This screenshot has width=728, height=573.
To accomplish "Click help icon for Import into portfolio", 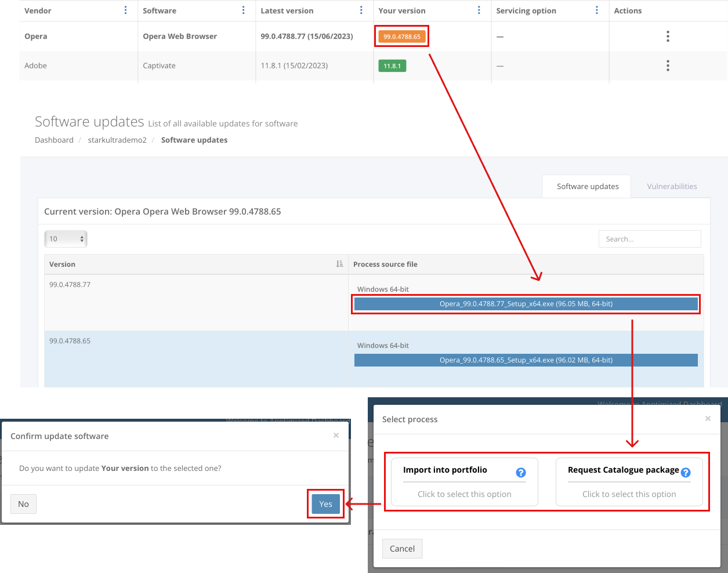I will [x=521, y=473].
